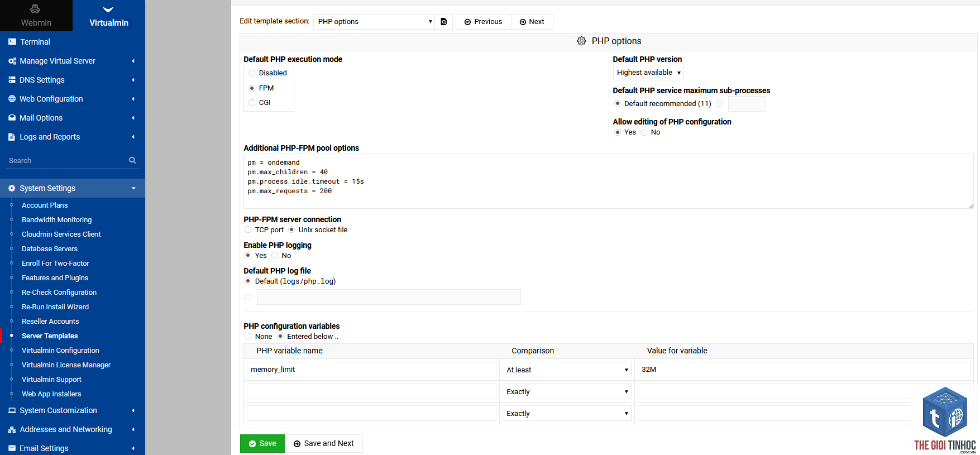Click the Manage Virtual Server gears icon
This screenshot has height=455, width=980.
12,61
